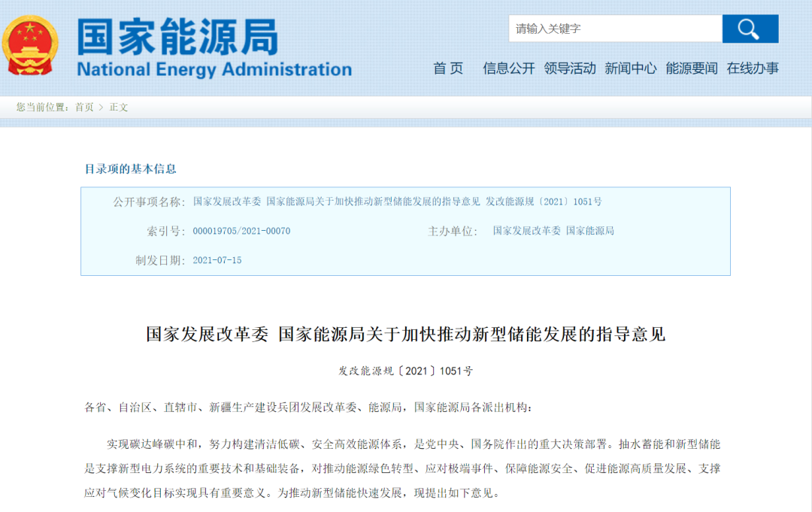Click the 国家能源局 site title

(x=177, y=37)
